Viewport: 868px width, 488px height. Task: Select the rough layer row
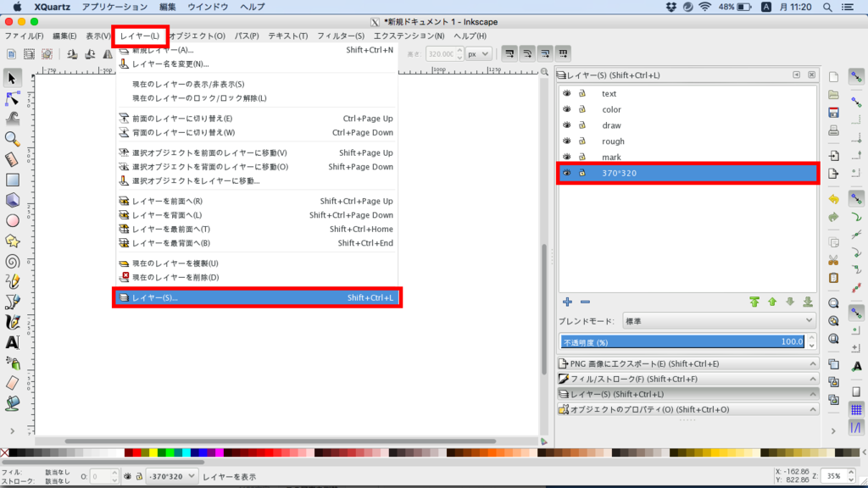coord(688,141)
